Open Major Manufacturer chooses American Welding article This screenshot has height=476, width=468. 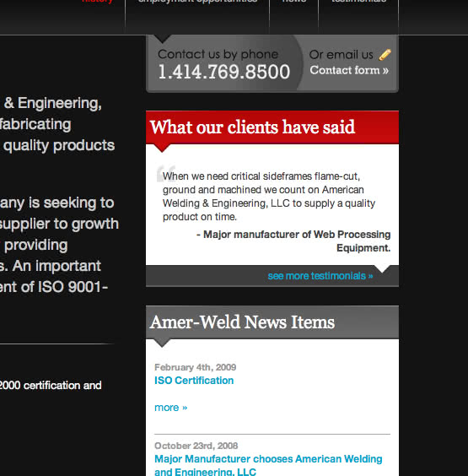click(x=268, y=465)
